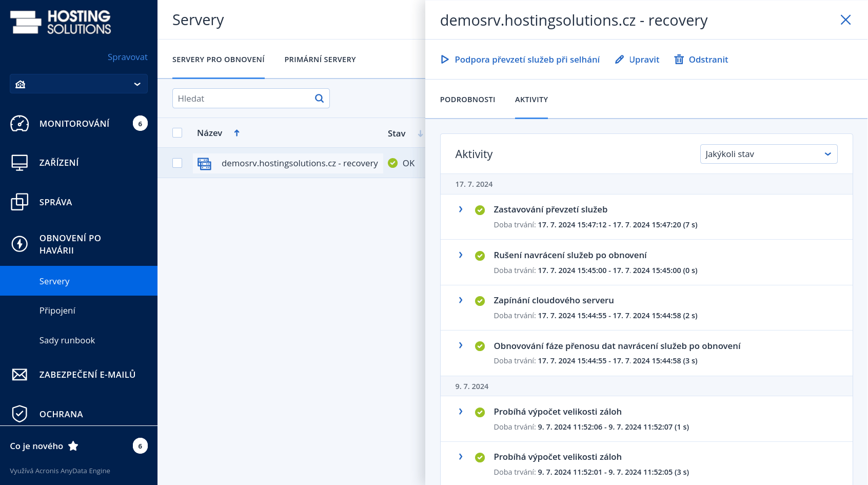Image resolution: width=868 pixels, height=485 pixels.
Task: Expand the Zapínání cloudového serveru activity
Action: pyautogui.click(x=461, y=300)
